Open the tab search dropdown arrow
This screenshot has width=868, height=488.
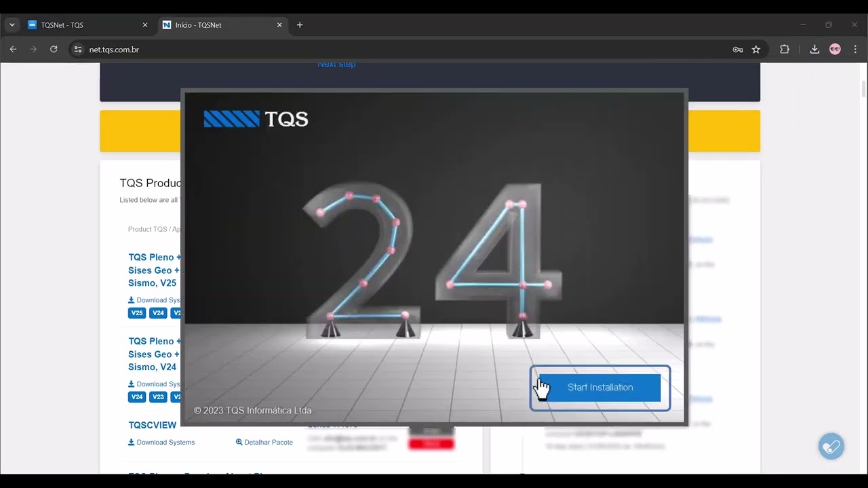click(12, 25)
